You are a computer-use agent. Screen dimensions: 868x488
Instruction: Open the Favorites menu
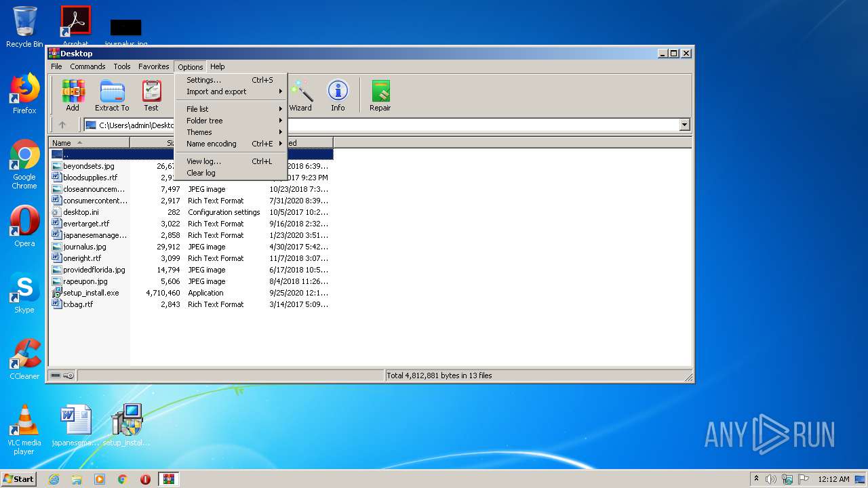(154, 66)
